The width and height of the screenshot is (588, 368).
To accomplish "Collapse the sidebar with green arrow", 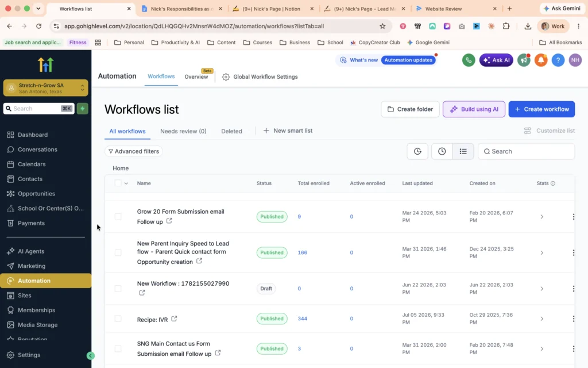I will pos(90,355).
